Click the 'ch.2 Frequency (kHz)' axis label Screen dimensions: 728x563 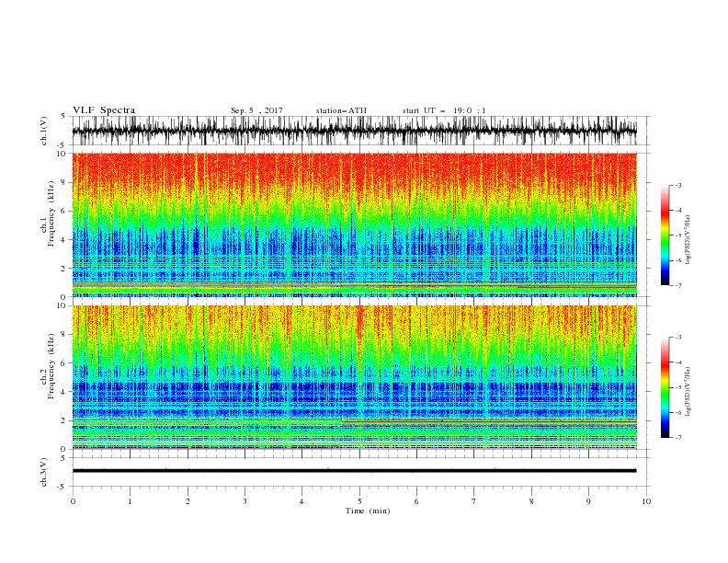pyautogui.click(x=48, y=366)
